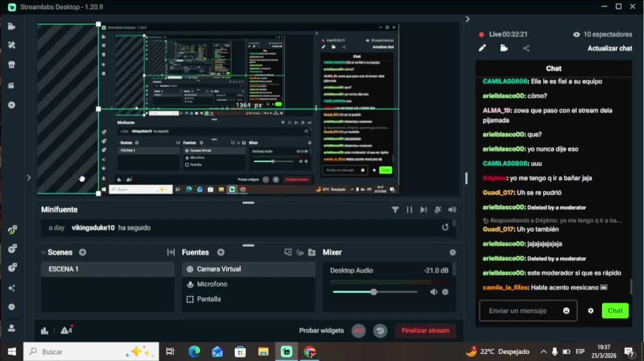Focus the Enviar un mensaje field
Screen dimensions: 644x361
click(x=528, y=310)
